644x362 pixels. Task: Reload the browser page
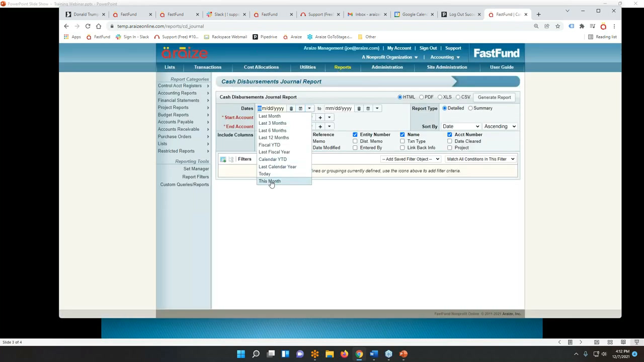coord(88,26)
